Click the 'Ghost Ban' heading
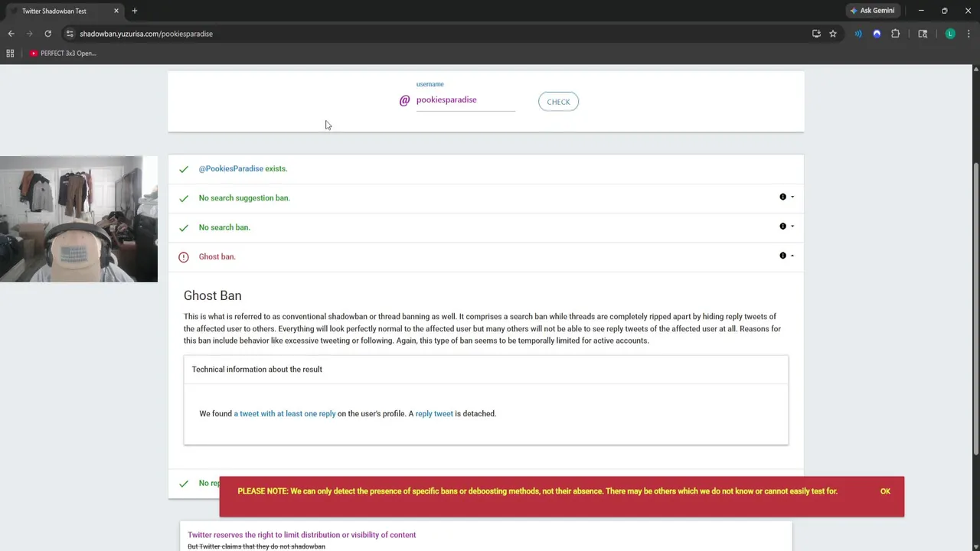Image resolution: width=980 pixels, height=551 pixels. coord(212,295)
